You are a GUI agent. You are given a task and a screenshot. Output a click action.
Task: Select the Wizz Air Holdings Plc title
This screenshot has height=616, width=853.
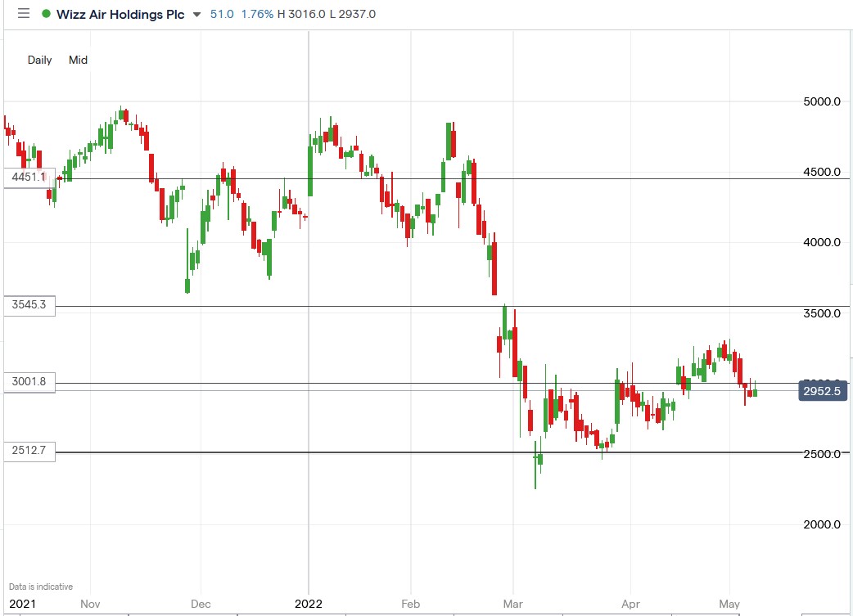(121, 14)
